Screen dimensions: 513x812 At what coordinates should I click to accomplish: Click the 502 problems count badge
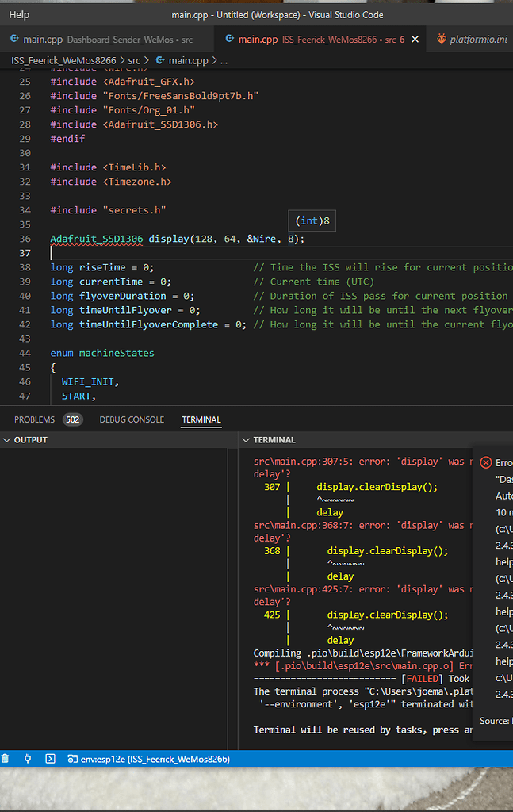72,419
